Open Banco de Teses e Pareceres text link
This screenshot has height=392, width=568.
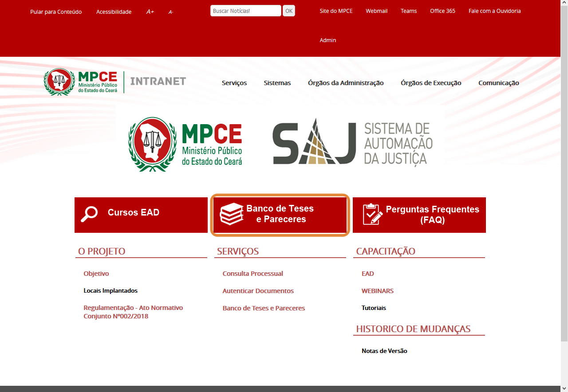pyautogui.click(x=264, y=308)
